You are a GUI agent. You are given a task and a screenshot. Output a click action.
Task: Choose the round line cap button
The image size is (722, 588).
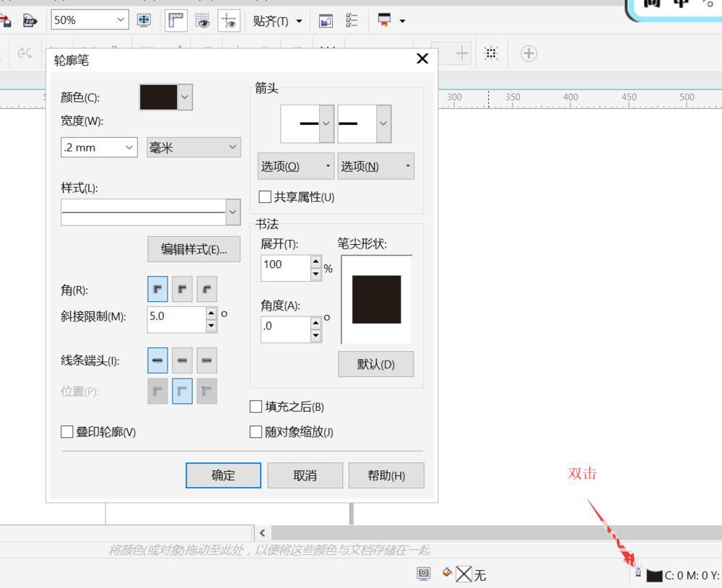tap(183, 360)
